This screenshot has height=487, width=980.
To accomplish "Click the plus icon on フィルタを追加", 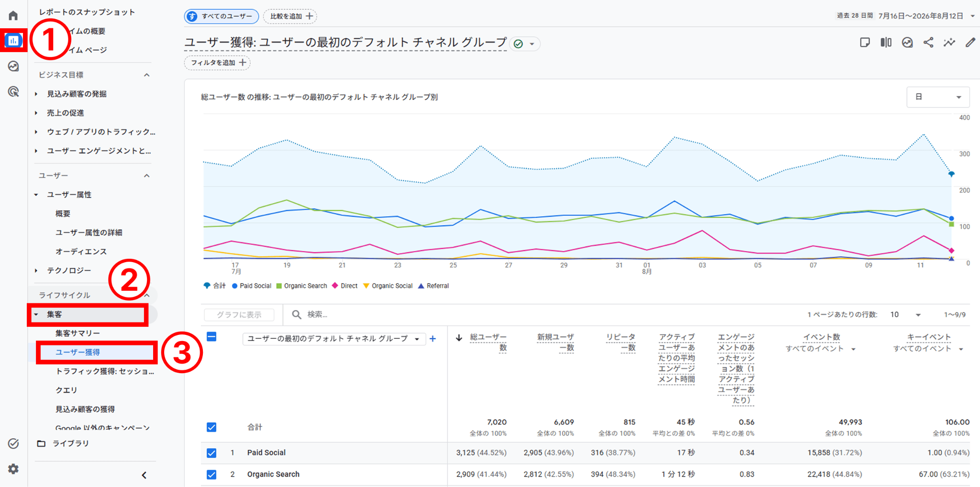I will pos(243,63).
